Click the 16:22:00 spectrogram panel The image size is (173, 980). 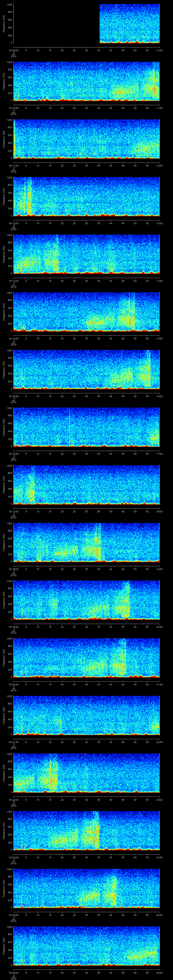point(86,772)
